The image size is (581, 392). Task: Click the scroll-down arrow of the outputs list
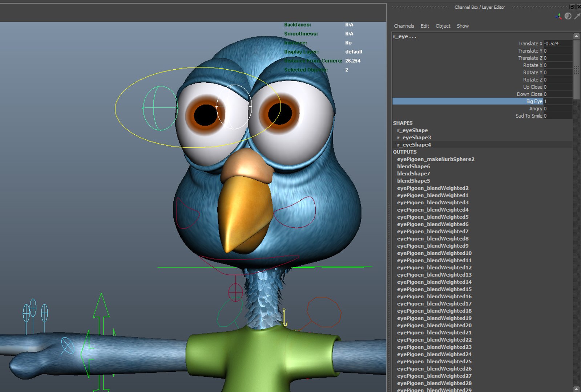(576, 389)
